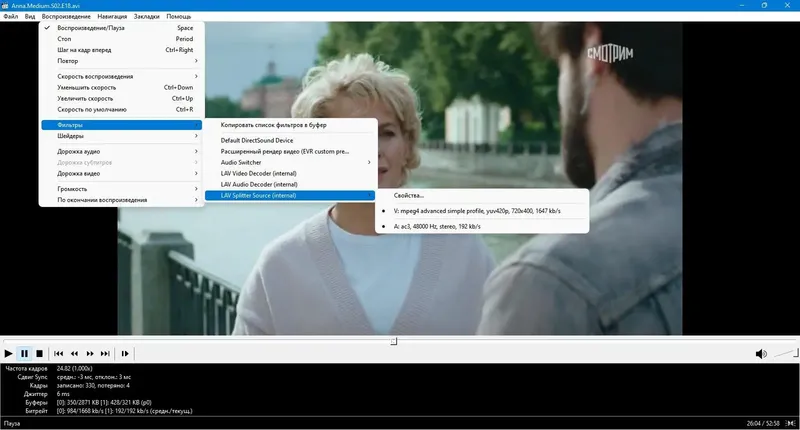Skip to previous file button
Viewport: 800px width, 430px height.
(59, 353)
